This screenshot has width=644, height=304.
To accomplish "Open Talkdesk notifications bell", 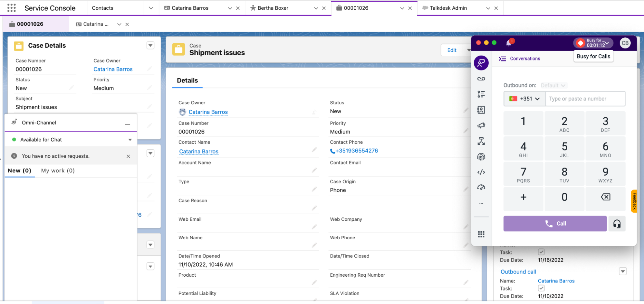I will point(509,43).
